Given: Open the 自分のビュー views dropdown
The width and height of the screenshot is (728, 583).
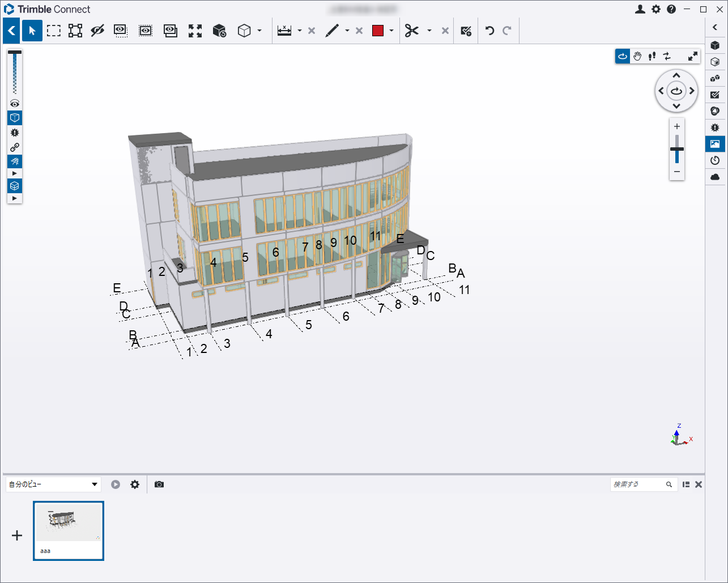Looking at the screenshot, I should coord(53,484).
